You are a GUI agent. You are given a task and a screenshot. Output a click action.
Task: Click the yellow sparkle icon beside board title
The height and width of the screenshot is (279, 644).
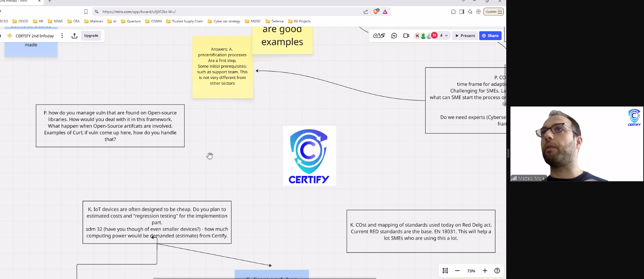[9, 36]
